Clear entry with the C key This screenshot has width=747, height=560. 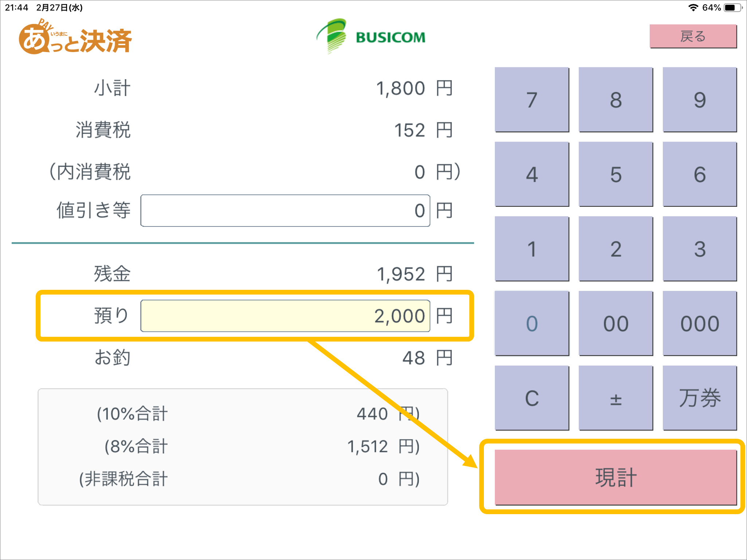pyautogui.click(x=532, y=398)
